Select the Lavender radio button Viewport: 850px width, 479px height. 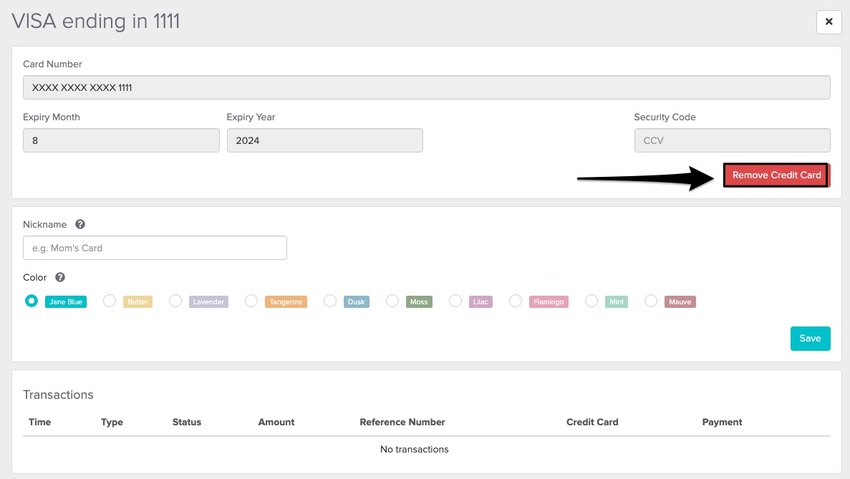tap(176, 301)
